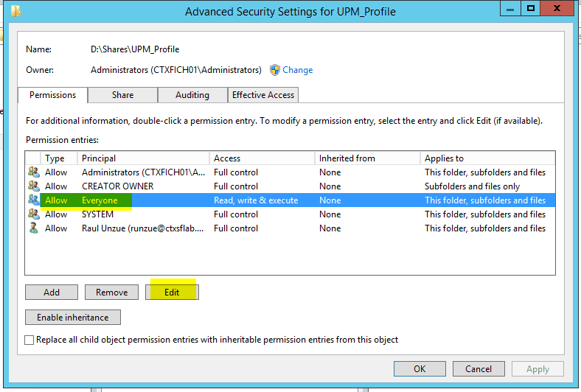
Task: Select the Raul Unzue principal row
Action: 290,228
